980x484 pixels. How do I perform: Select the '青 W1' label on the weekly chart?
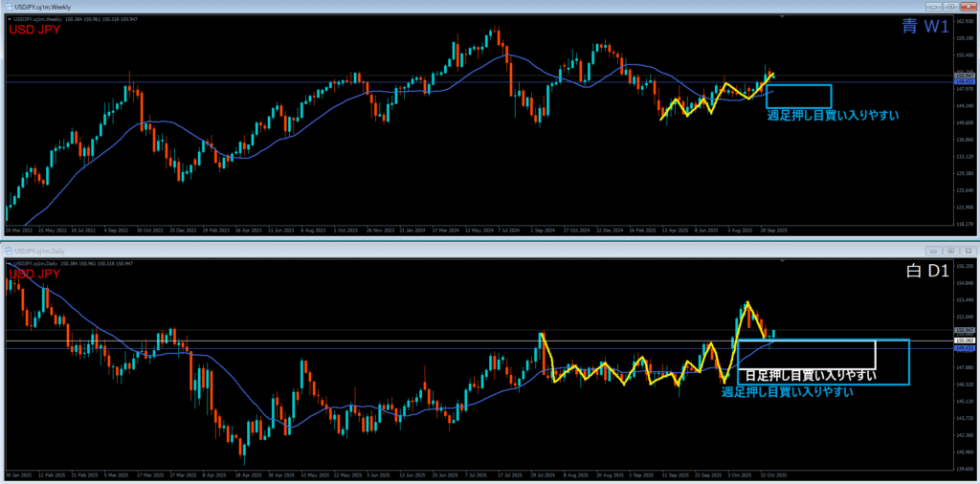click(924, 27)
